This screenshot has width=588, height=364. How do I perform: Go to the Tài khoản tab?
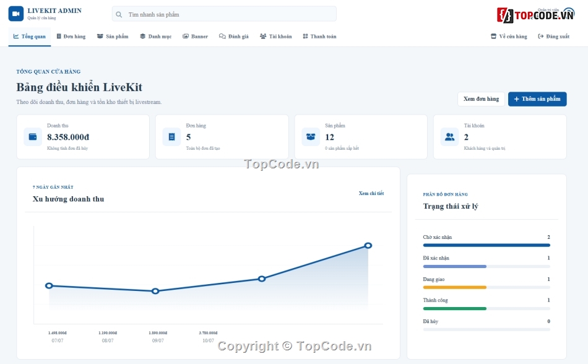pyautogui.click(x=275, y=37)
